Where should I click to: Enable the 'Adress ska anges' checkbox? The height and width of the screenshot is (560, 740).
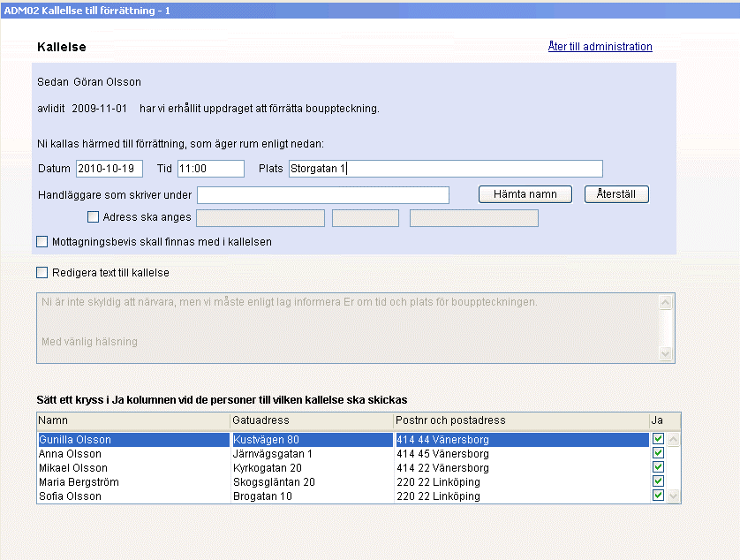tap(94, 217)
